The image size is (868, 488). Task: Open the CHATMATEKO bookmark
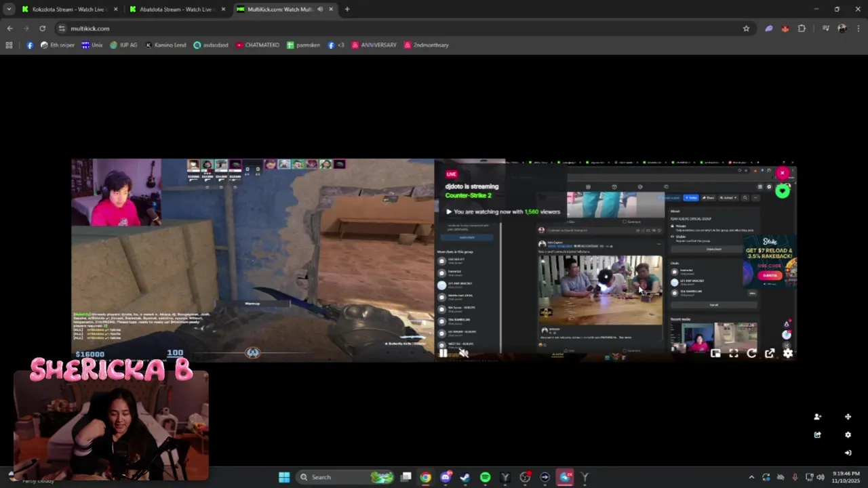258,45
